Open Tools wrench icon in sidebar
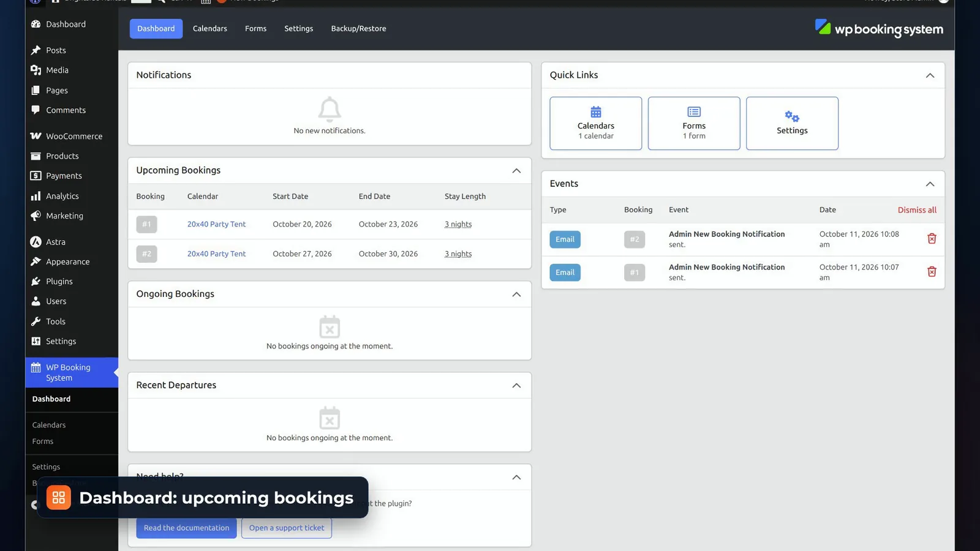The height and width of the screenshot is (551, 980). 36,321
